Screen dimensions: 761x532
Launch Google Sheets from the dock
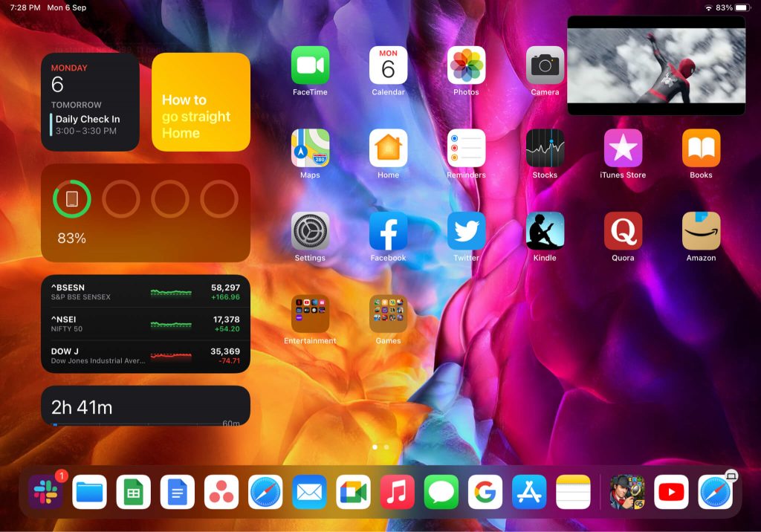coord(134,492)
